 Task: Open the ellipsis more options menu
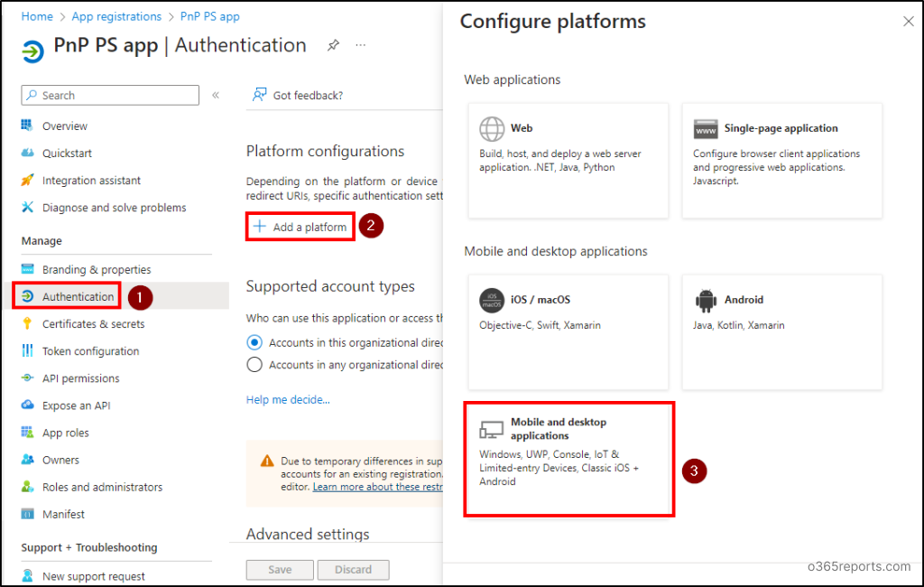click(361, 45)
